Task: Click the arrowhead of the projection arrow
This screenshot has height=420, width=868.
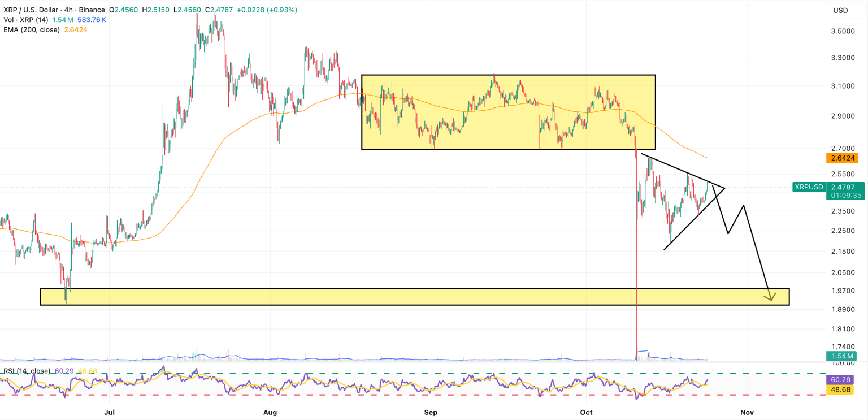Action: pos(771,297)
